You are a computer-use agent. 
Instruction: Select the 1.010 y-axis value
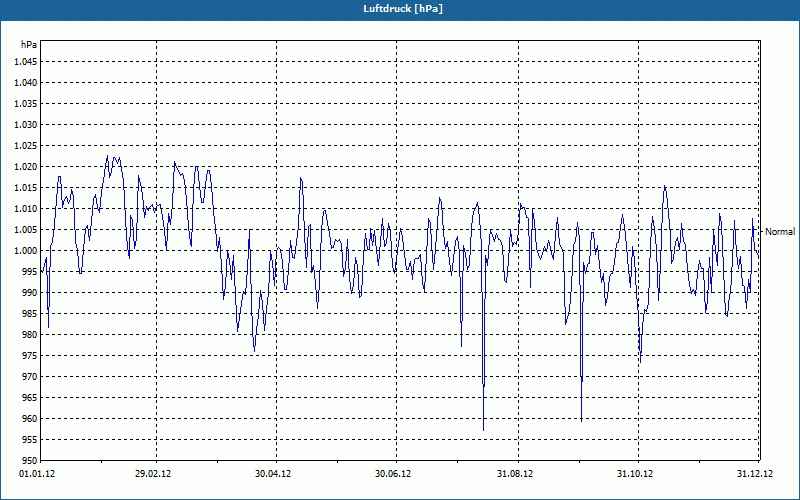26,209
